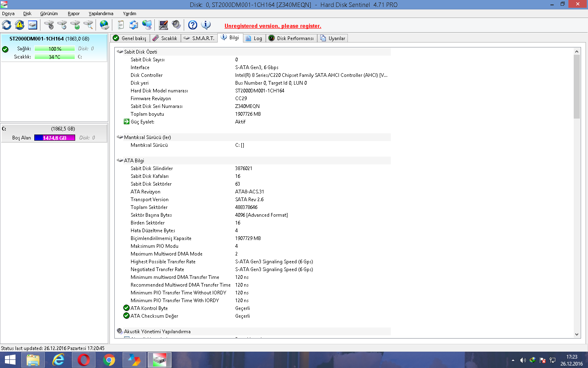The height and width of the screenshot is (368, 588).
Task: Click the globe and monitor network icon
Action: [147, 25]
